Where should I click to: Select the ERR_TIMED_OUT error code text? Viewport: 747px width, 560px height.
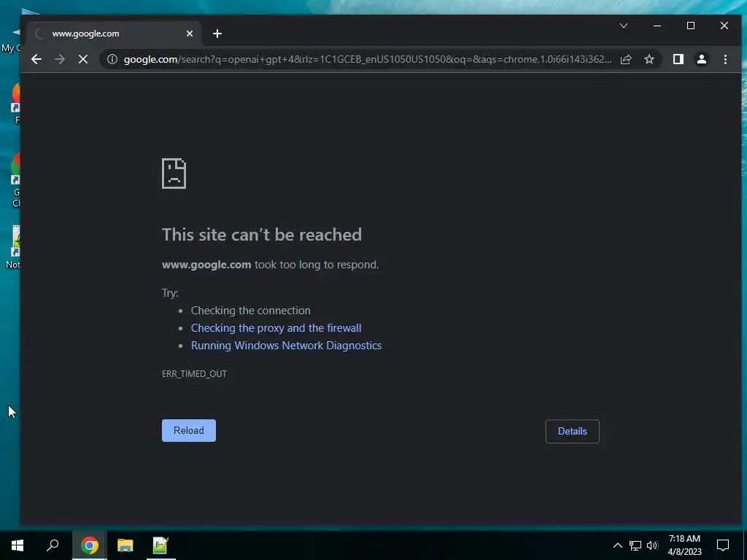(194, 374)
